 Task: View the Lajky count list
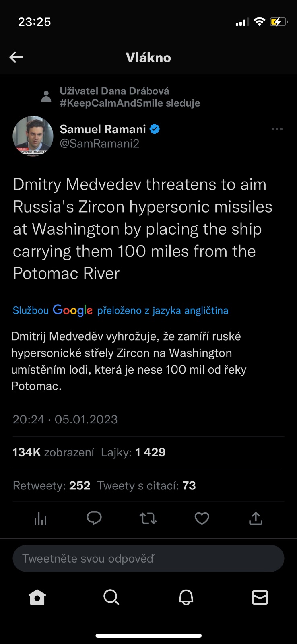coord(133,452)
